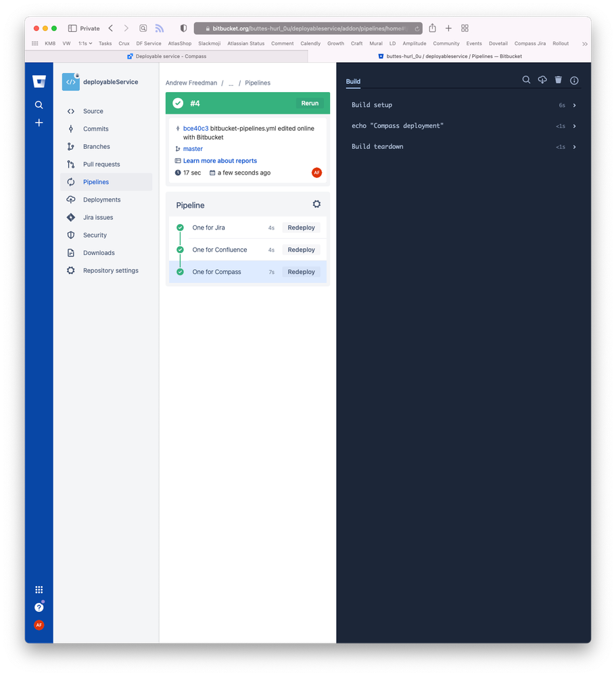Open the help question mark icon
Image resolution: width=616 pixels, height=676 pixels.
point(39,607)
